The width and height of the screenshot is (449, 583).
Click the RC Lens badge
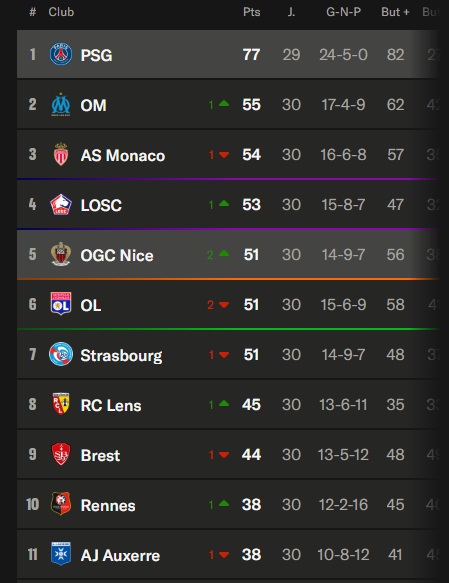(x=61, y=404)
